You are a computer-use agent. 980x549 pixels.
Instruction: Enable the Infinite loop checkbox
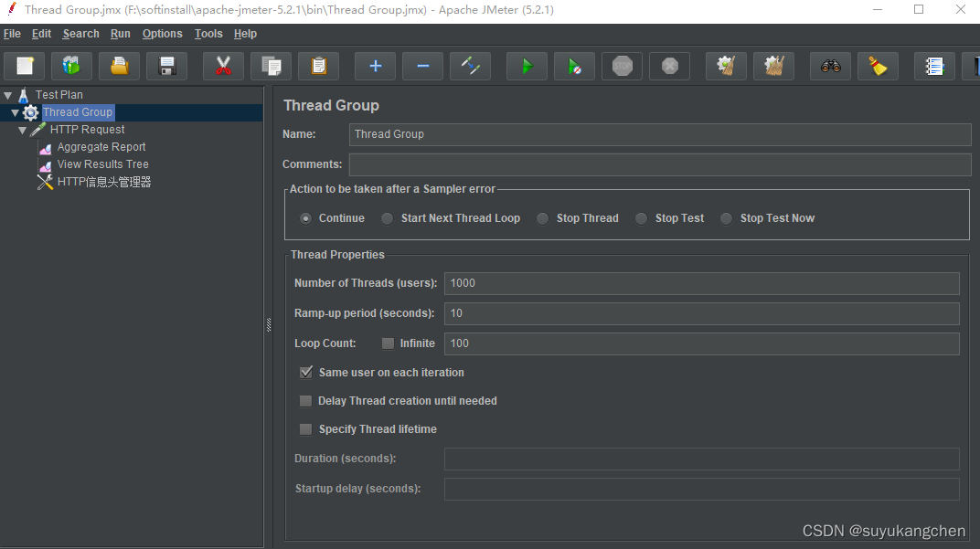(x=389, y=343)
